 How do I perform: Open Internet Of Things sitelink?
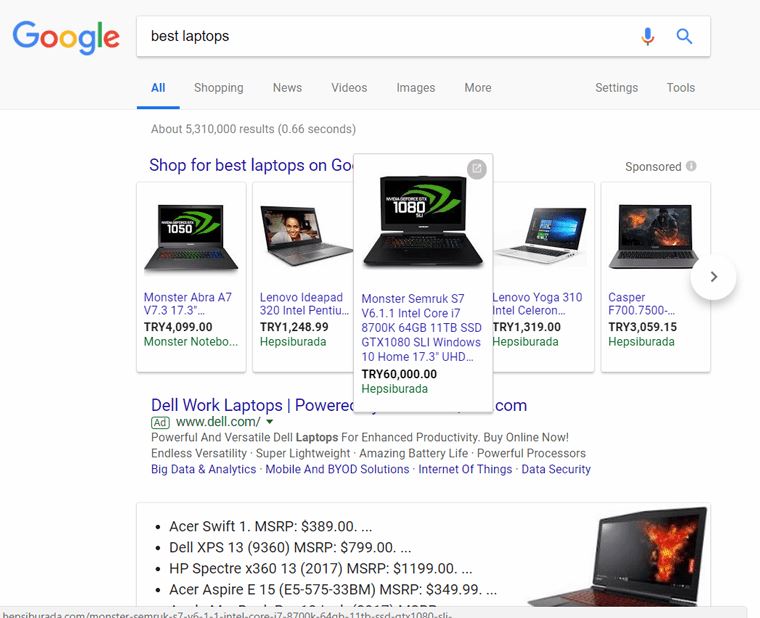[x=465, y=469]
